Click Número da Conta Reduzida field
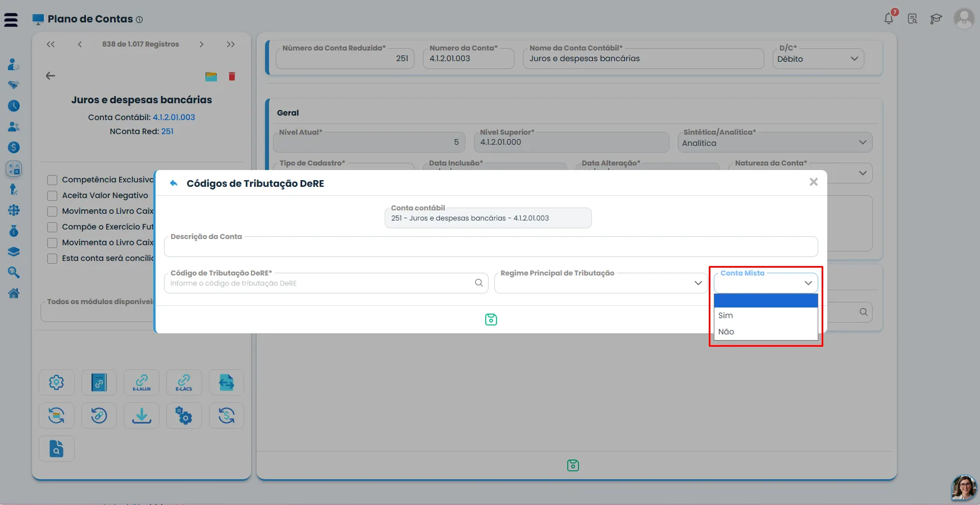This screenshot has width=980, height=505. coord(345,58)
